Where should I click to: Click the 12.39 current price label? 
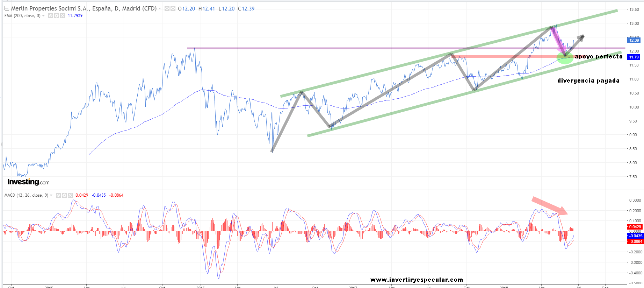point(634,40)
